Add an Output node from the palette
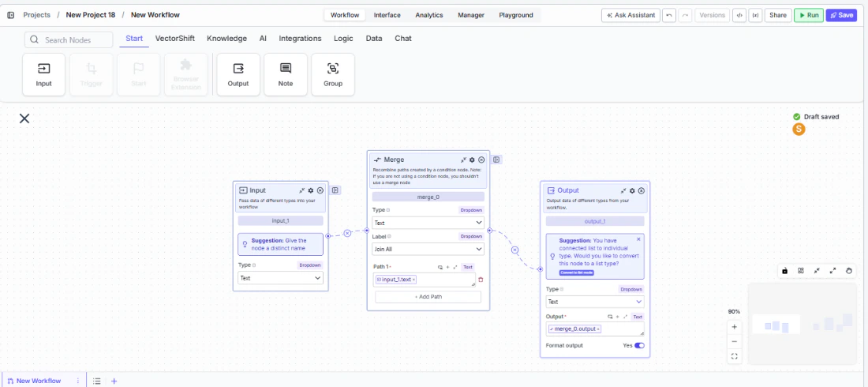This screenshot has width=868, height=387. point(238,74)
